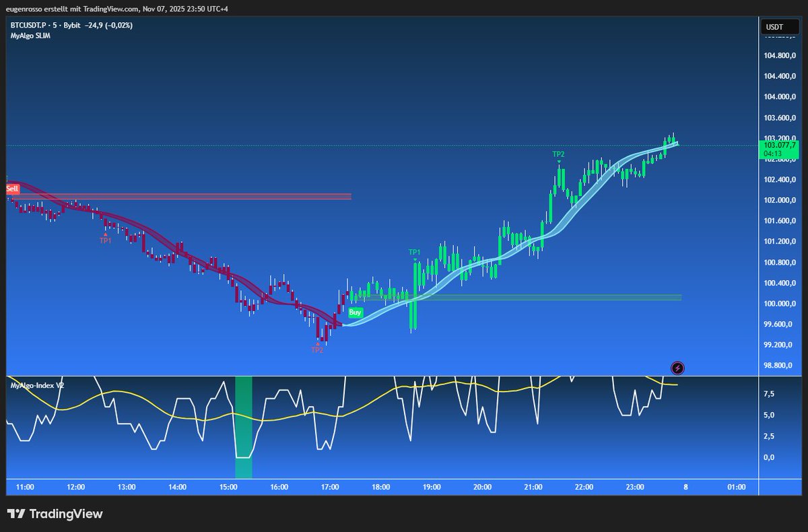This screenshot has height=532, width=808.
Task: Click the 100.400,0 price axis label
Action: tap(779, 284)
